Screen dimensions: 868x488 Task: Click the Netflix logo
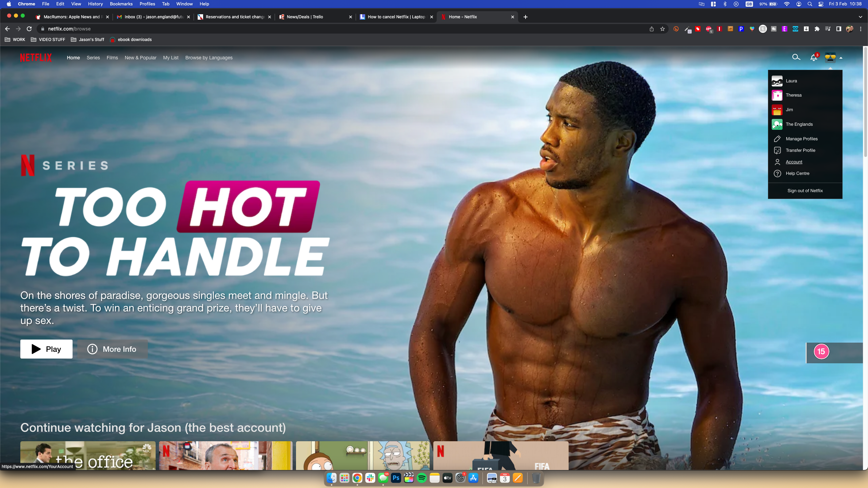(36, 58)
